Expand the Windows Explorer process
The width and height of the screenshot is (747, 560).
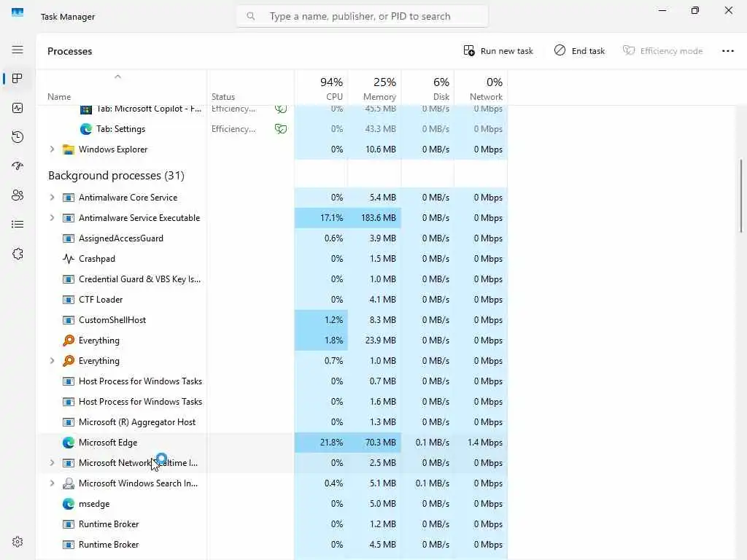point(52,149)
